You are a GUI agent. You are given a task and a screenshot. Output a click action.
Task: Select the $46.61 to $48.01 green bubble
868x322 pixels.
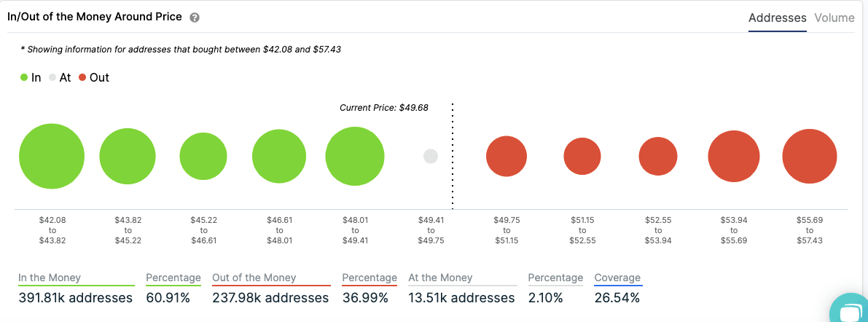tap(279, 156)
